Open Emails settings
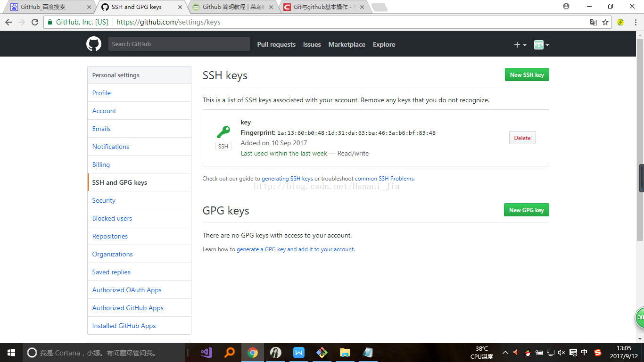This screenshot has height=362, width=644. click(x=139, y=129)
